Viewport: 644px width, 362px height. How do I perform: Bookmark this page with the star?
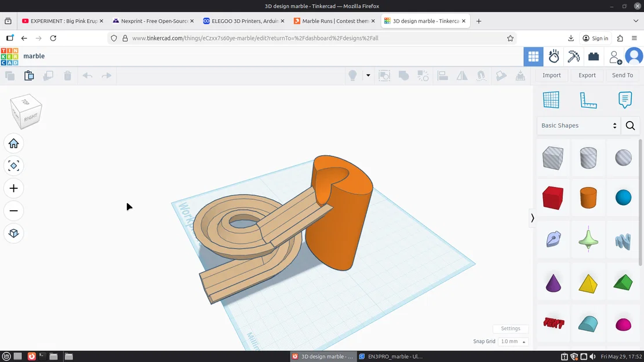(510, 38)
